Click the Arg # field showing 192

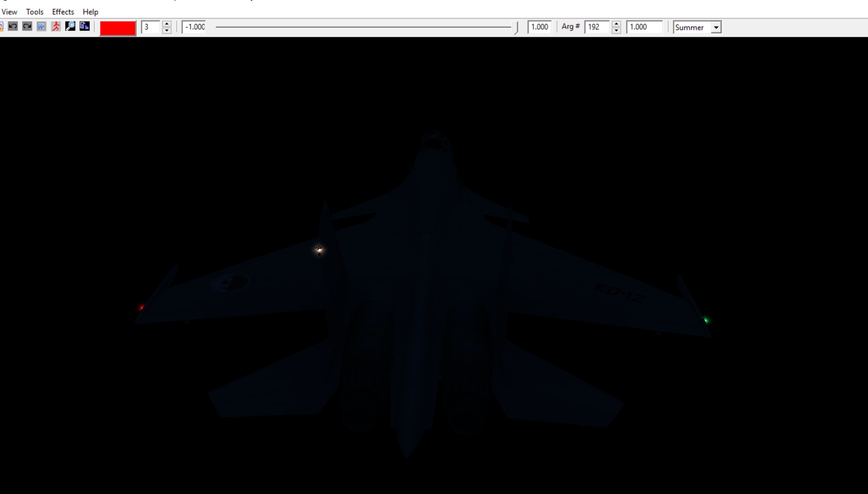tap(597, 27)
